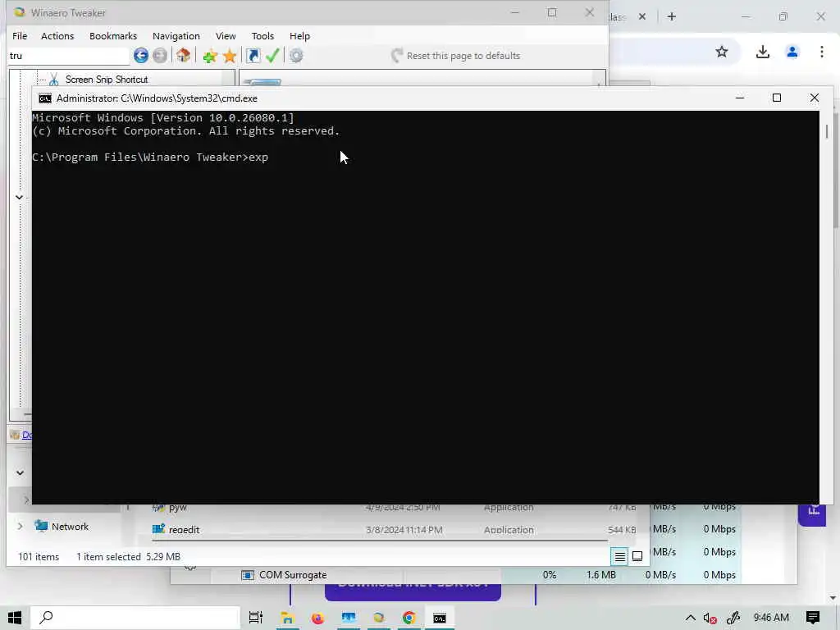Open the File menu in Winaero Tweaker
This screenshot has width=840, height=630.
pos(20,36)
